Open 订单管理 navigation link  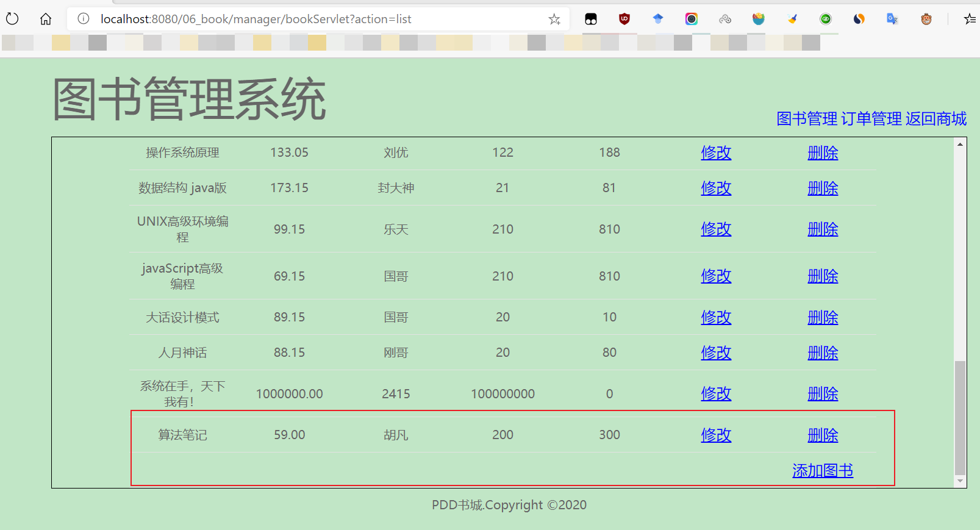pyautogui.click(x=871, y=118)
